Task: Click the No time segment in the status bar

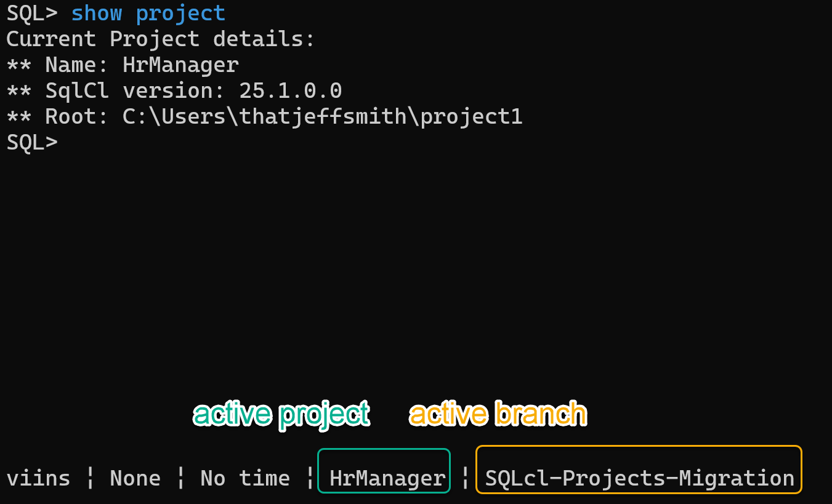Action: click(245, 478)
